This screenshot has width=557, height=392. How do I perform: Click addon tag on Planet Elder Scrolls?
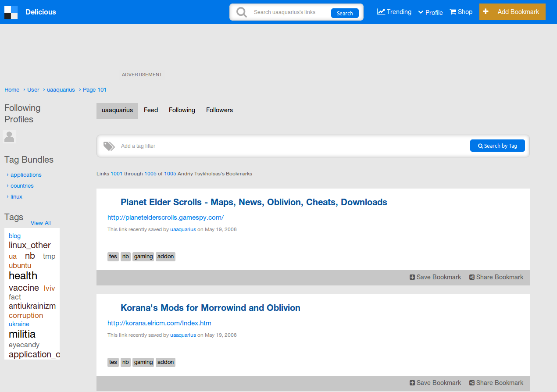click(x=166, y=257)
